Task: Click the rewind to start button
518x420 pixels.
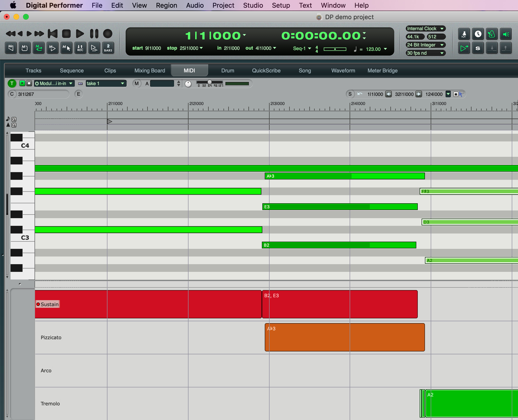Action: pos(53,34)
